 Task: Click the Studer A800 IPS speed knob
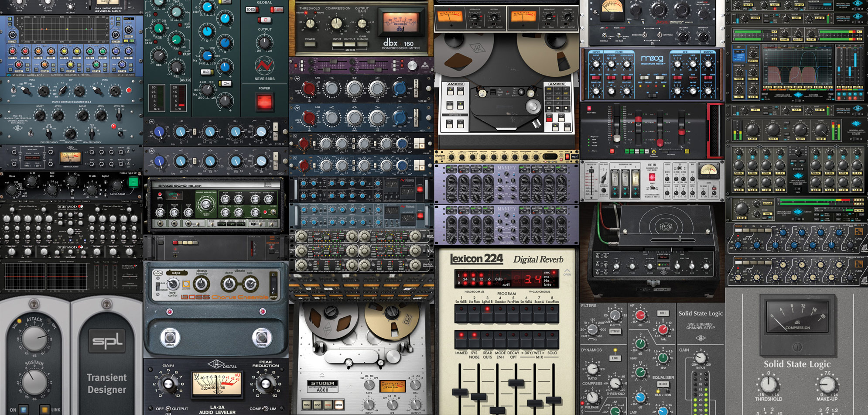pos(393,405)
